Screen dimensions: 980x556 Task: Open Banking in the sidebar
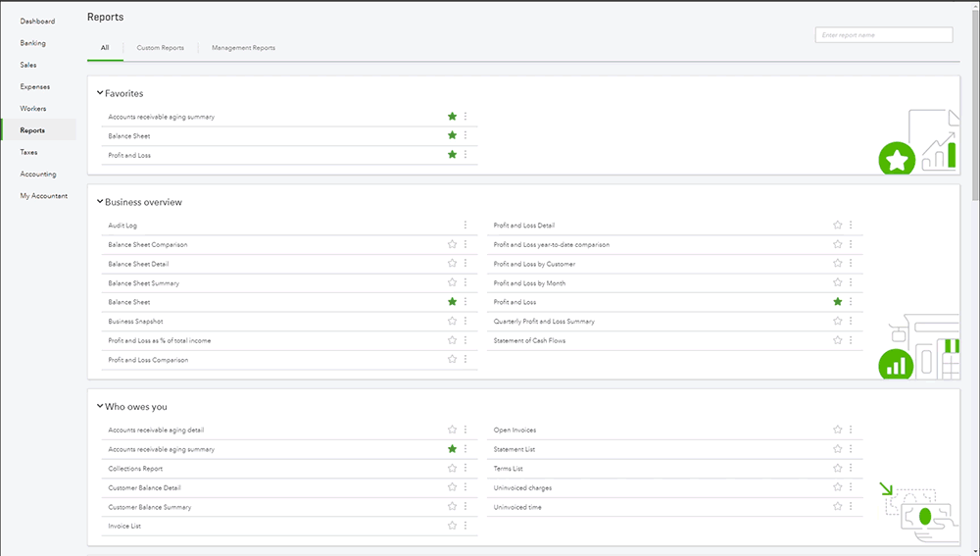click(x=32, y=43)
